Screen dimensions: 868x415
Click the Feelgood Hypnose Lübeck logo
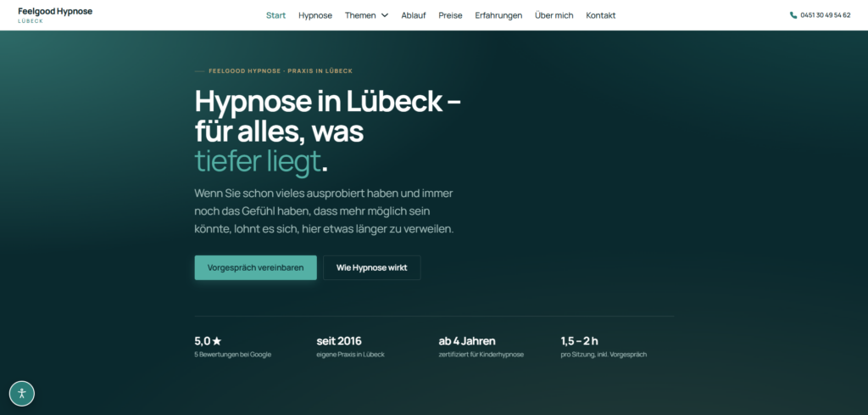pyautogui.click(x=55, y=15)
